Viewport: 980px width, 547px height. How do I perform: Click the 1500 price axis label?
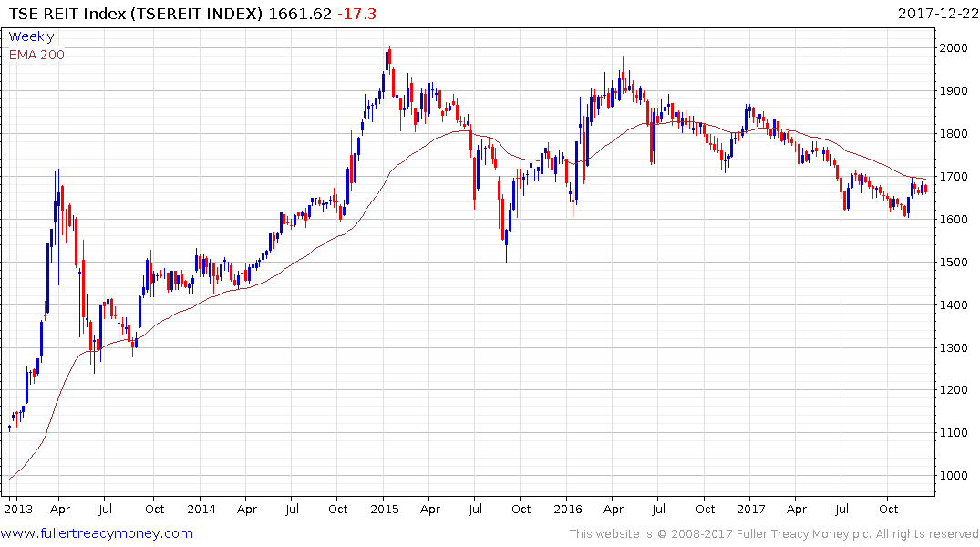(954, 262)
